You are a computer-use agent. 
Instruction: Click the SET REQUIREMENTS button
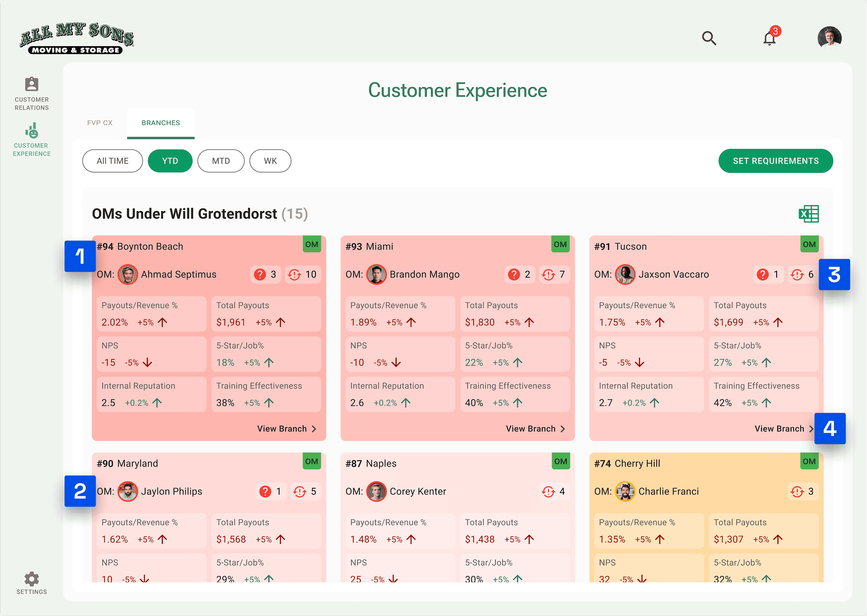click(775, 161)
